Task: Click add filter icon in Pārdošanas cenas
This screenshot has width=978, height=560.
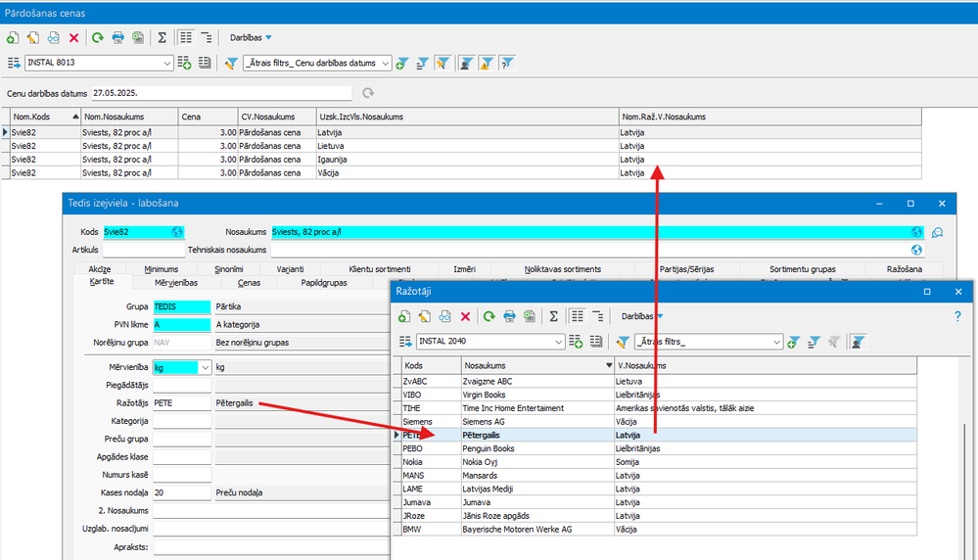Action: [402, 63]
